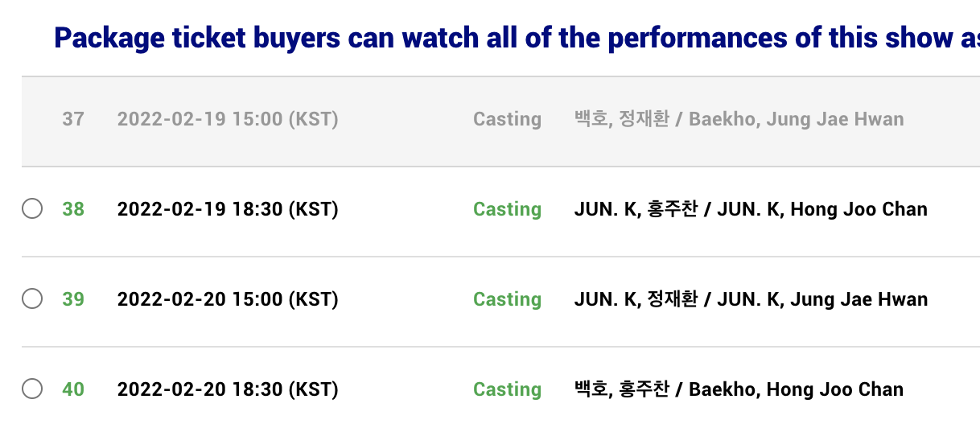Click the 2022-02-20 18:30 (KST) showtime
The image size is (980, 428).
(x=228, y=389)
